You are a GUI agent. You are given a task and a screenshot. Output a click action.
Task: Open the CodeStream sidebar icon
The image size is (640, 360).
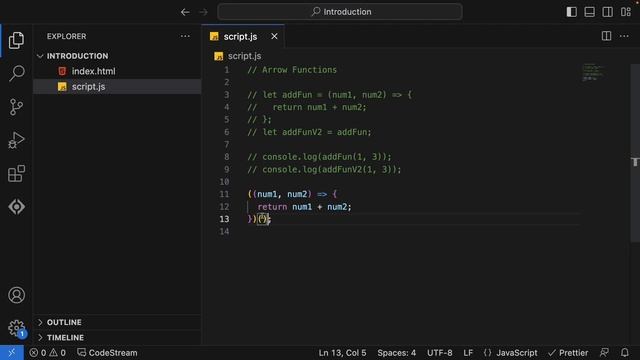pyautogui.click(x=16, y=207)
